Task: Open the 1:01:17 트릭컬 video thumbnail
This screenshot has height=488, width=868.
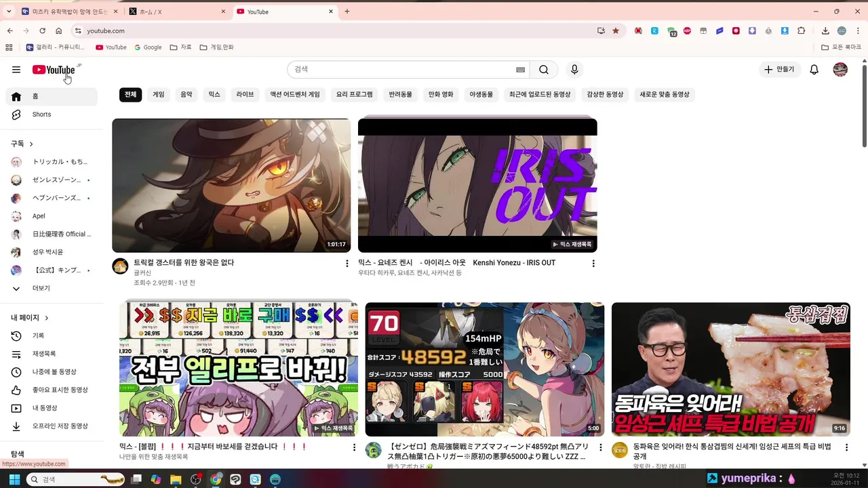Action: point(231,185)
